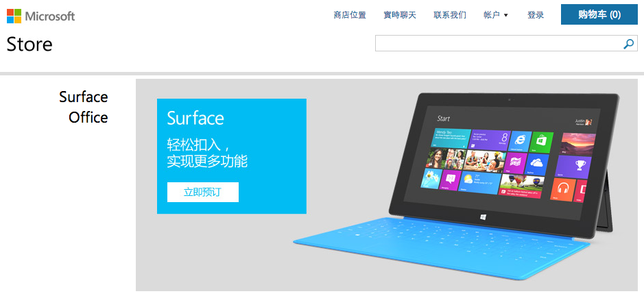Open the 實時聊天 live chat link
The height and width of the screenshot is (296, 644).
(x=400, y=15)
